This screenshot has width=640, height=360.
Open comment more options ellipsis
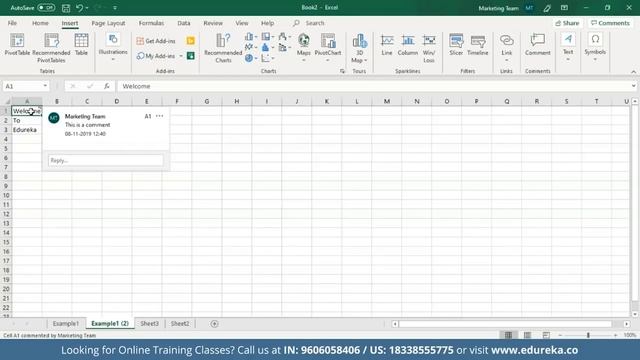click(x=160, y=116)
